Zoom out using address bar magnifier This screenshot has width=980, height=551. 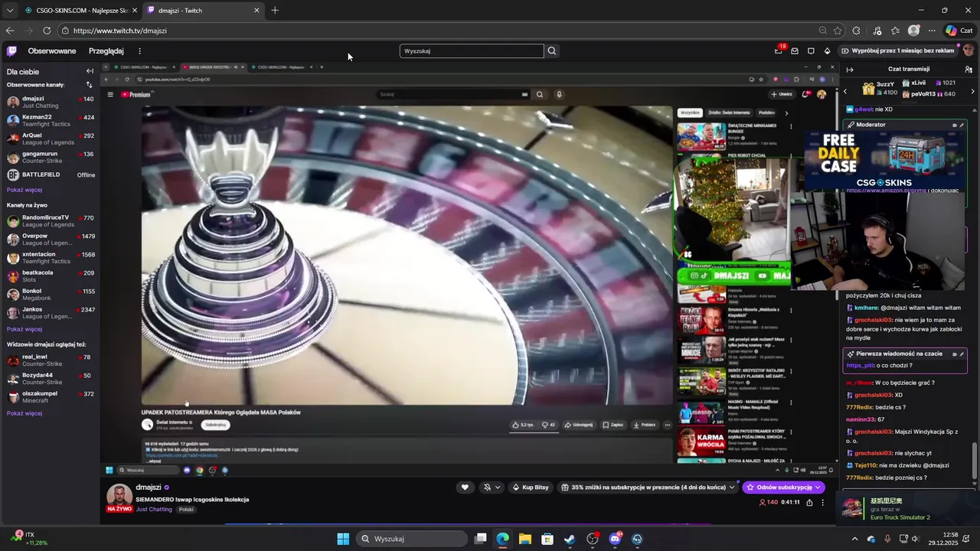coord(823,31)
